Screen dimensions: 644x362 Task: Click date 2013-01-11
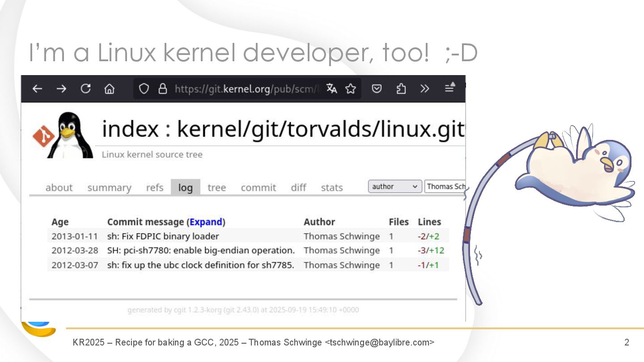pyautogui.click(x=75, y=236)
